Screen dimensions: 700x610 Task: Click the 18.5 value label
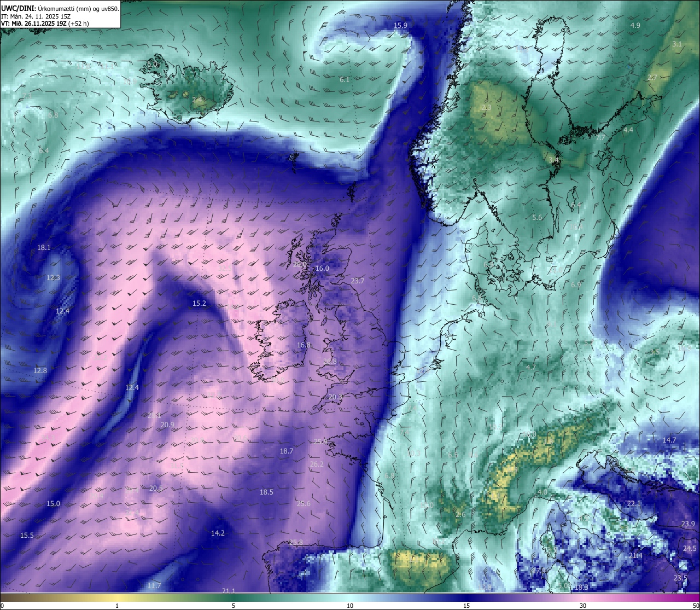(x=266, y=492)
